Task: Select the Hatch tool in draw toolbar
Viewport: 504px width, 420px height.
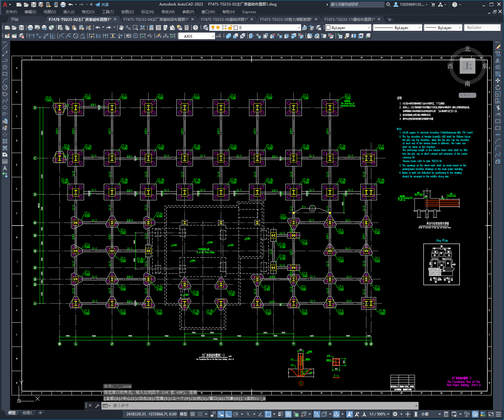Action: [5, 141]
